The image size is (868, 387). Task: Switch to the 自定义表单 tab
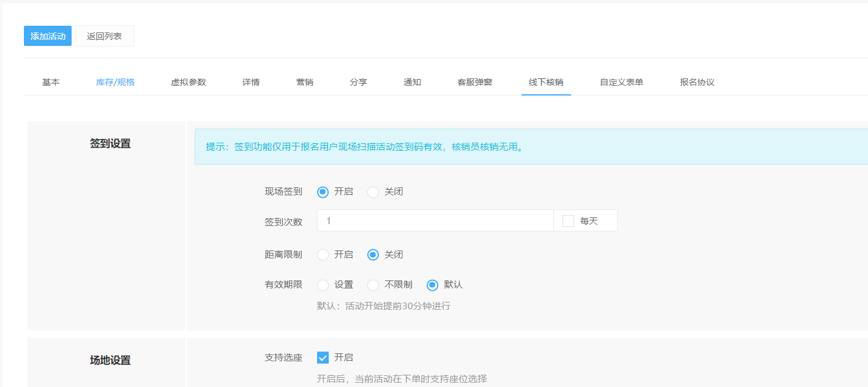[x=621, y=82]
